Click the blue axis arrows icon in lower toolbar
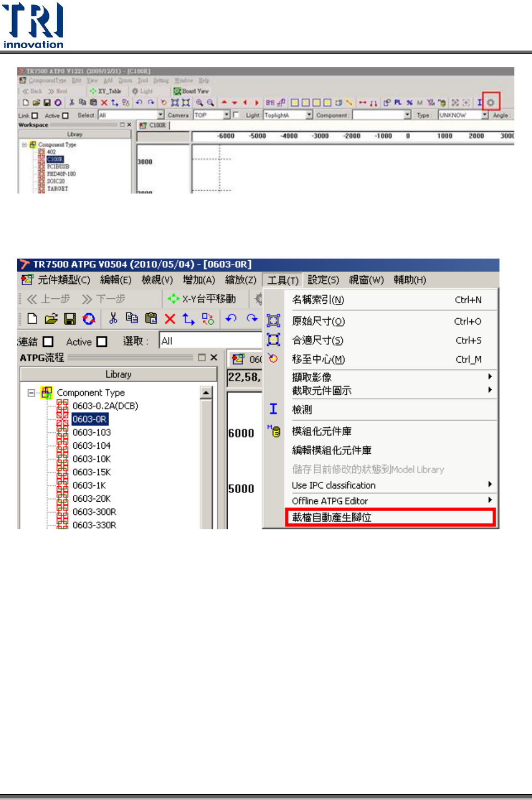Image resolution: width=532 pixels, height=800 pixels. [x=189, y=319]
